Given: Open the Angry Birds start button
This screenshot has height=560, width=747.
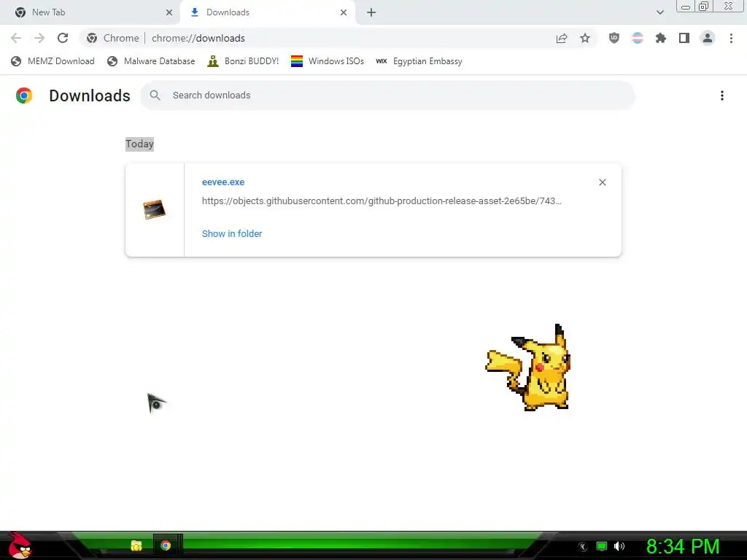Looking at the screenshot, I should pyautogui.click(x=20, y=545).
